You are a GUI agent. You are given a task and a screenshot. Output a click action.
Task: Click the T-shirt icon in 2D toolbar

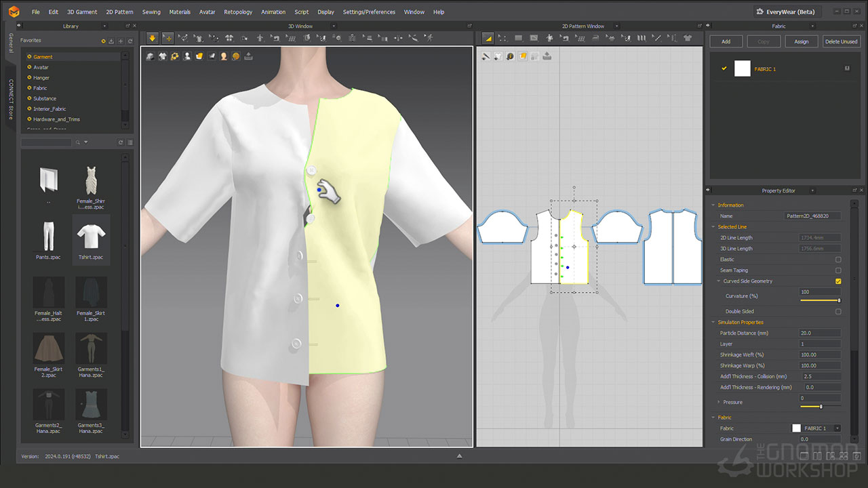click(688, 38)
